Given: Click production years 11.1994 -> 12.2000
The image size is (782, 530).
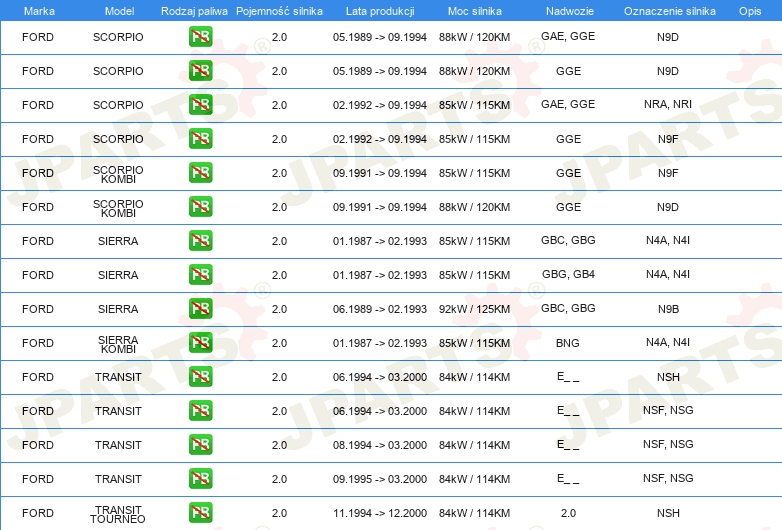Looking at the screenshot, I should (x=380, y=513).
